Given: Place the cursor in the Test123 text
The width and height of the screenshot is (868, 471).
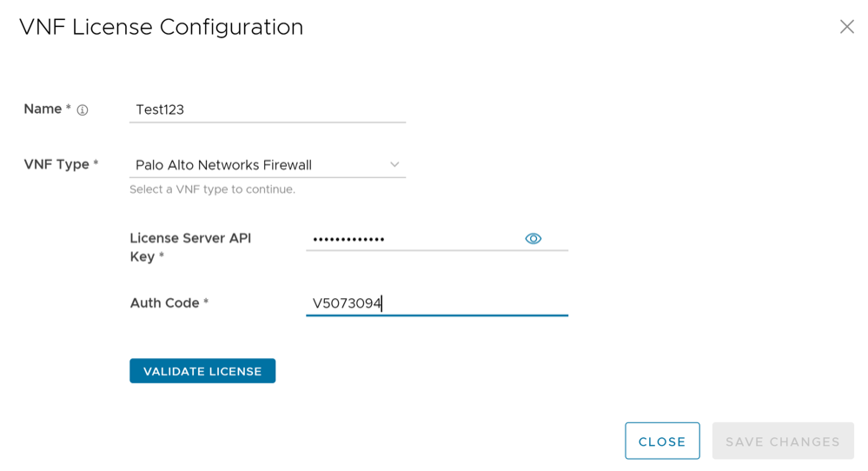Looking at the screenshot, I should (160, 109).
